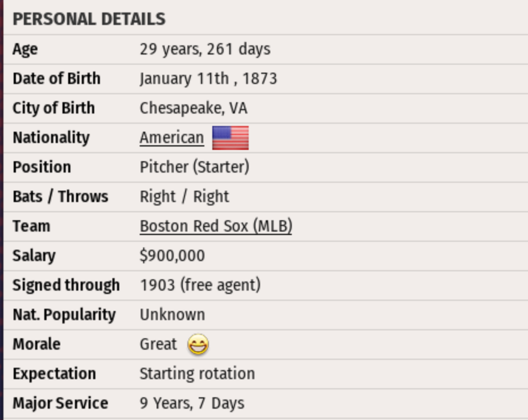Click the Right / Right bats-throws value
The height and width of the screenshot is (420, 528).
pyautogui.click(x=185, y=196)
